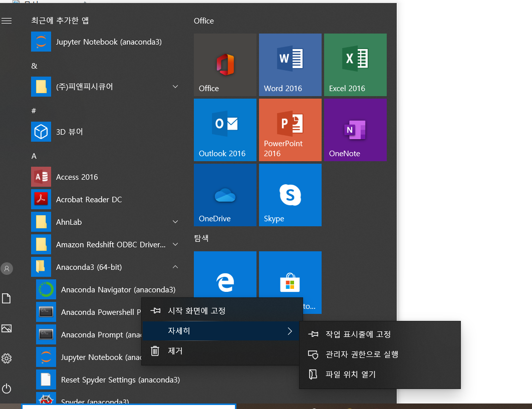Open Settings gear icon
The width and height of the screenshot is (532, 409).
click(x=7, y=358)
